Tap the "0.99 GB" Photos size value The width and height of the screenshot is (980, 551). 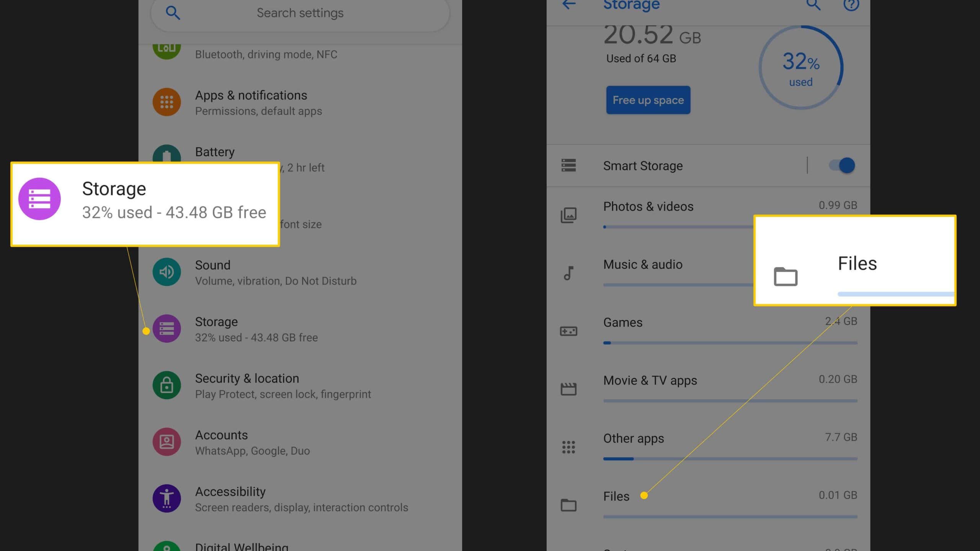(x=838, y=205)
